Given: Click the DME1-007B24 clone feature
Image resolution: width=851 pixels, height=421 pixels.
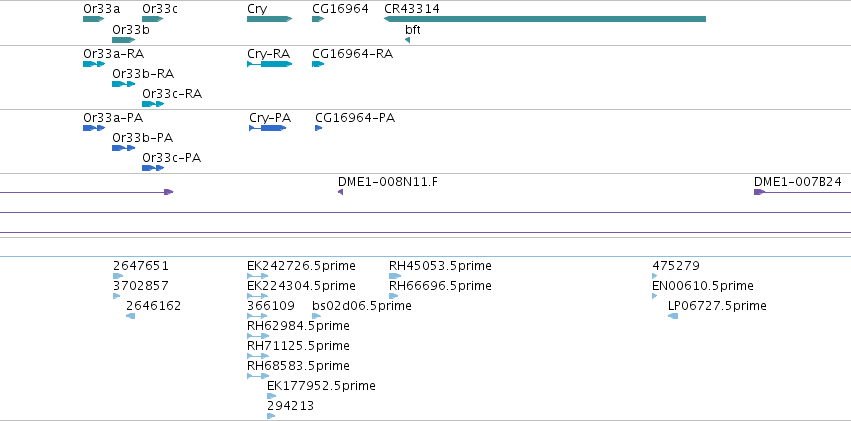Looking at the screenshot, I should tap(802, 192).
